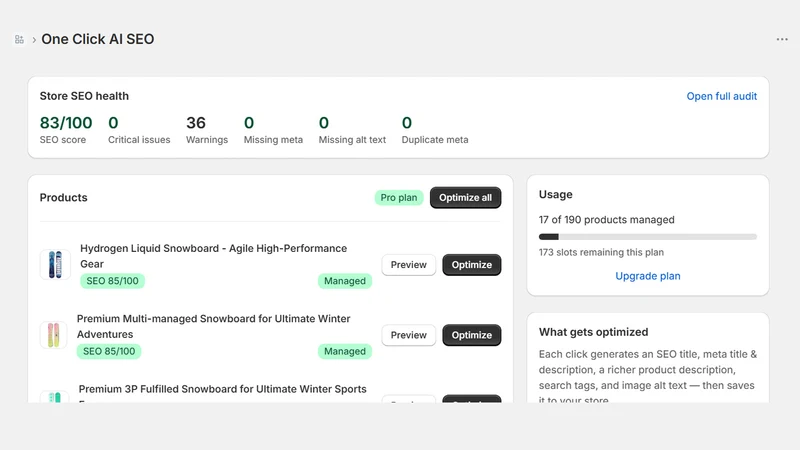Click the apps grid icon beside the title
The height and width of the screenshot is (450, 800).
pyautogui.click(x=19, y=39)
